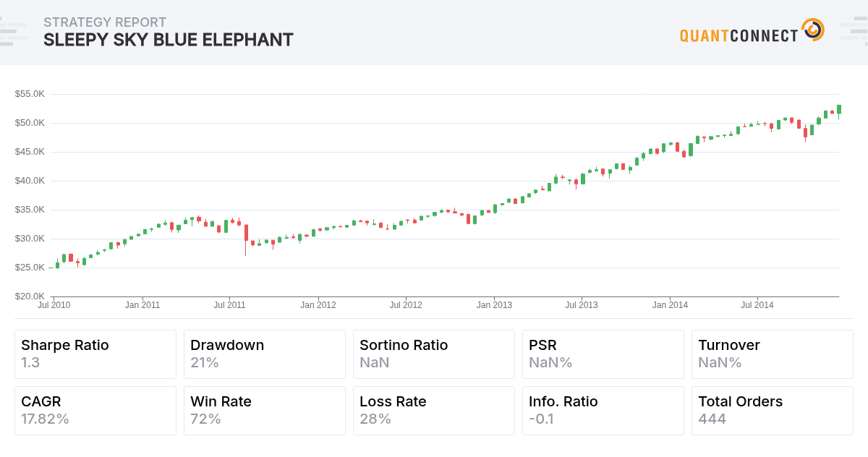The width and height of the screenshot is (868, 457).
Task: Click the Turnover label
Action: point(729,346)
